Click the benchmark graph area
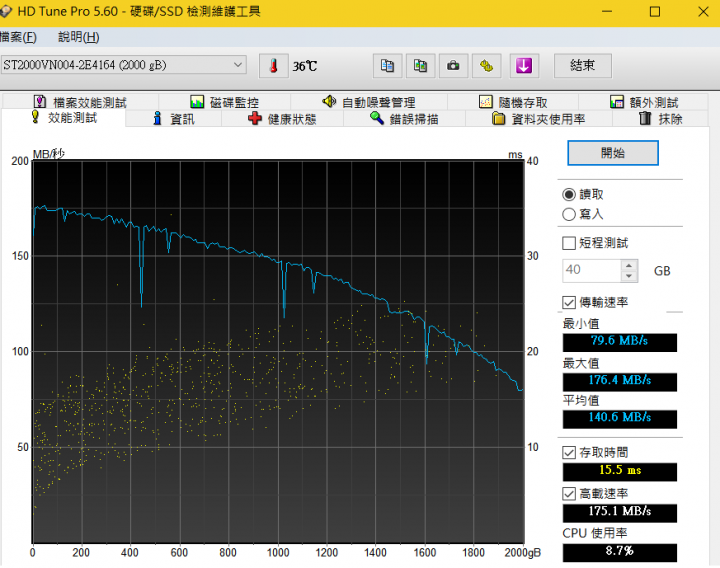The image size is (720, 568). click(x=278, y=352)
